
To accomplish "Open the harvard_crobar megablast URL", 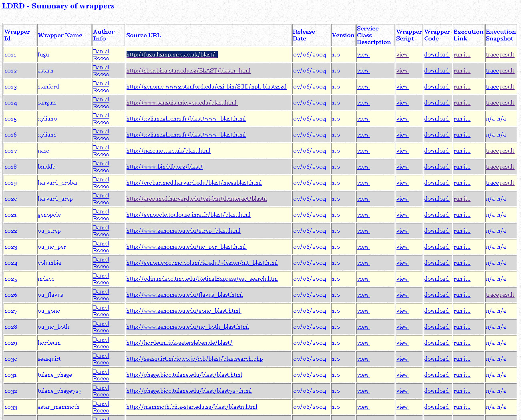I will [x=194, y=183].
